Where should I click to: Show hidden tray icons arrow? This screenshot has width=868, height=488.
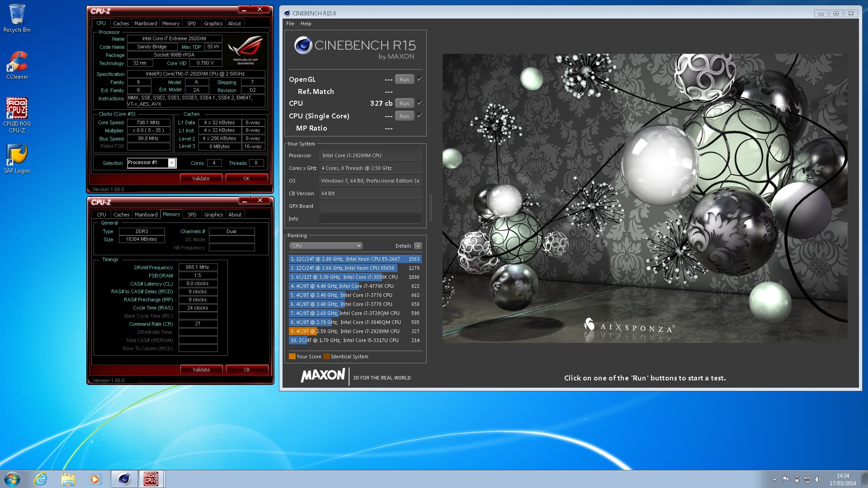coord(774,479)
